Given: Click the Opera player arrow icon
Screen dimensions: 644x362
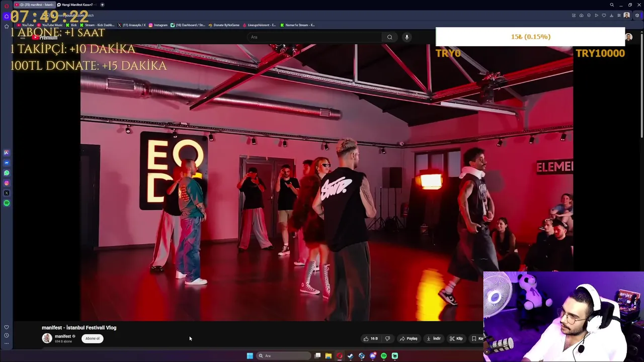Looking at the screenshot, I should pos(596,16).
